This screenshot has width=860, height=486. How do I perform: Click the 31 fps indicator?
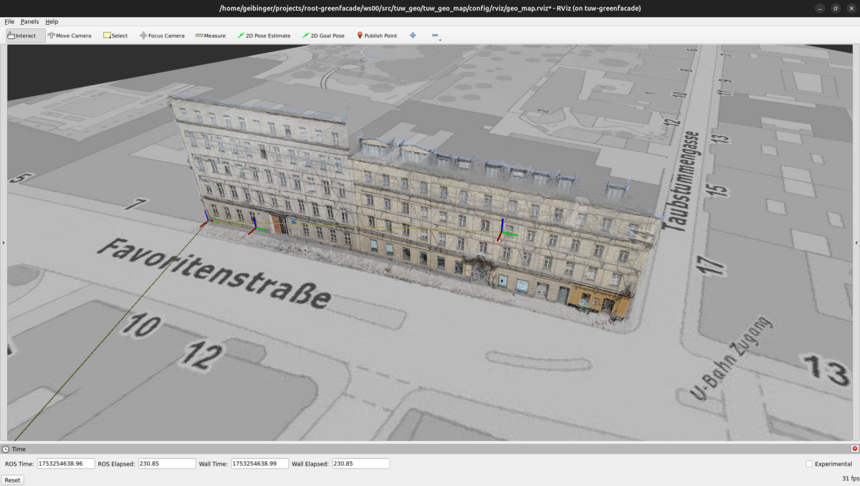click(x=850, y=478)
